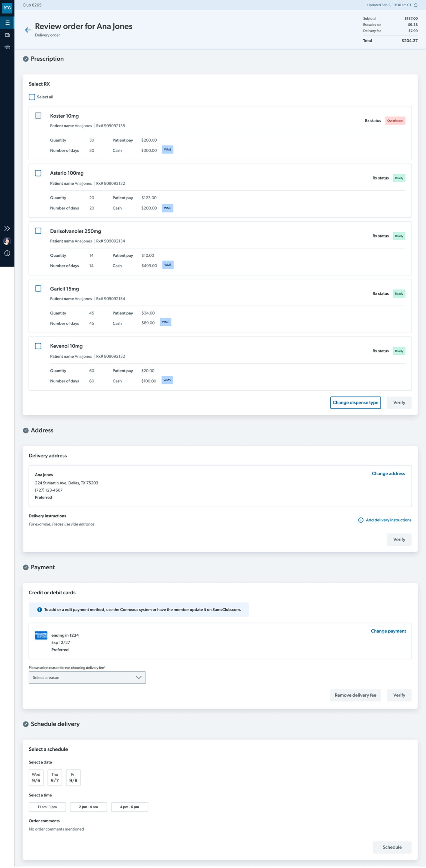Screen dimensions: 426x868
Task: Click the Payment section check icon
Action: point(25,568)
